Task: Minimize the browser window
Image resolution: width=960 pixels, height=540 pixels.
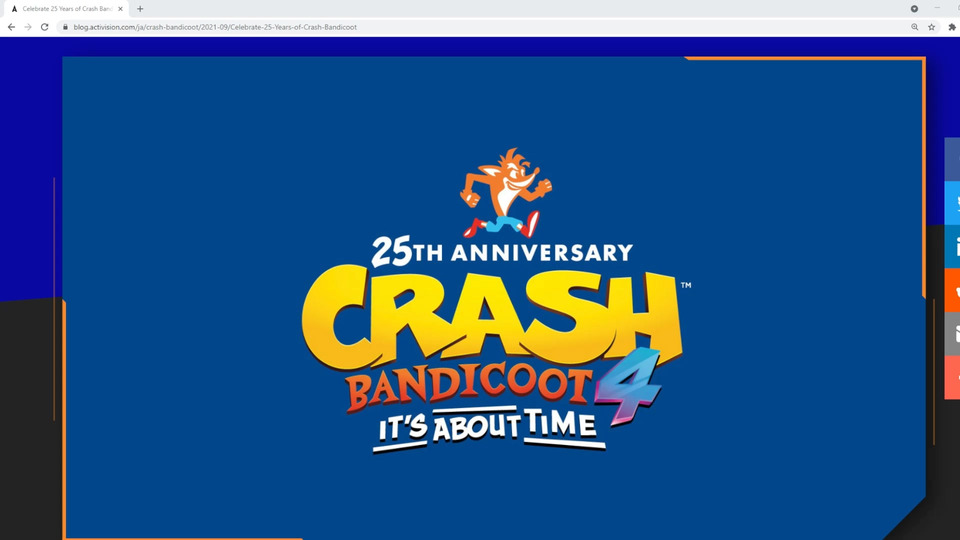Action: pos(937,9)
